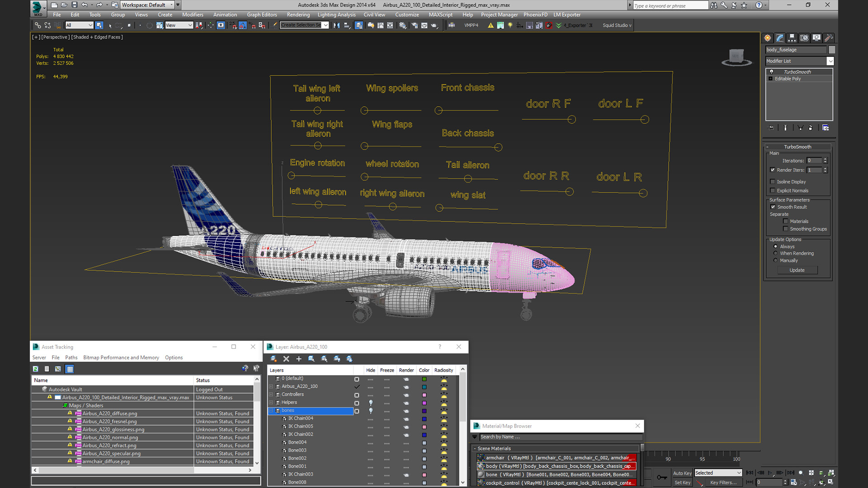The width and height of the screenshot is (868, 488).
Task: Select the When Rendering update option
Action: tap(776, 253)
